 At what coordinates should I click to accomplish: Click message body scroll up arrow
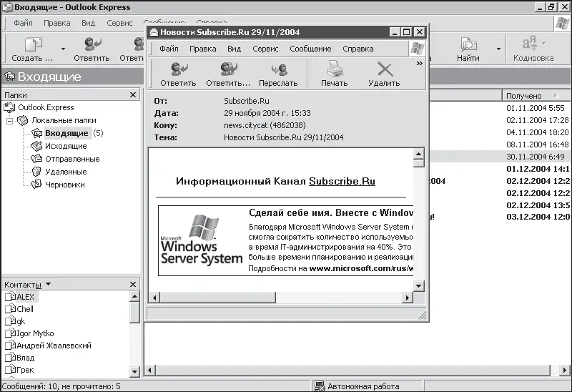tap(419, 153)
